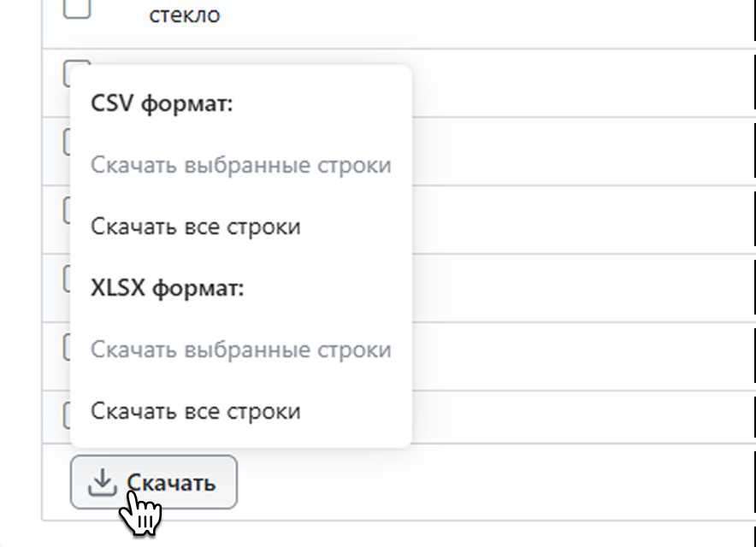The height and width of the screenshot is (547, 756).
Task: Select XLSX 'Скачать выбранные строки' option
Action: 240,350
